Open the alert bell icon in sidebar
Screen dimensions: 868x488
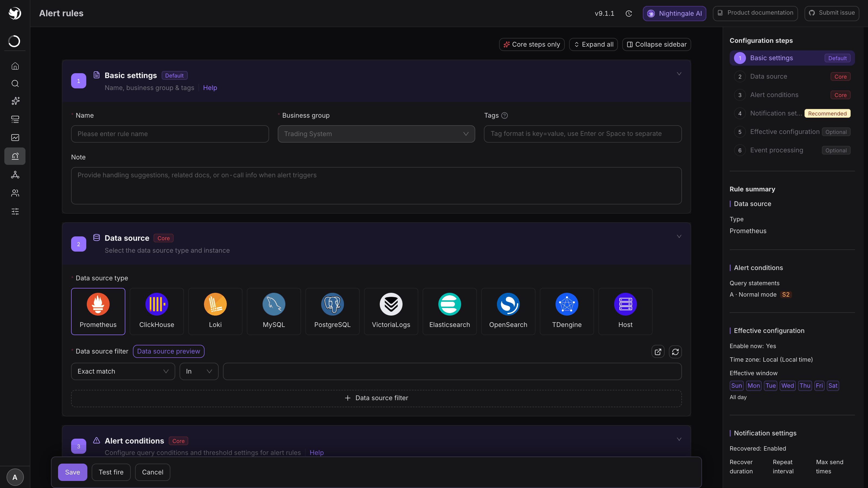15,156
